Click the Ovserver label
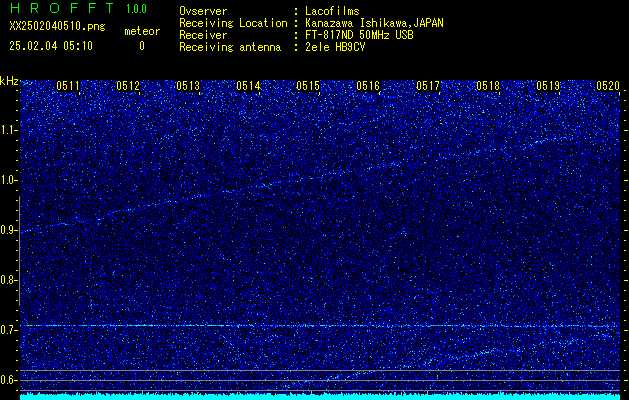The width and height of the screenshot is (629, 400). [x=203, y=11]
